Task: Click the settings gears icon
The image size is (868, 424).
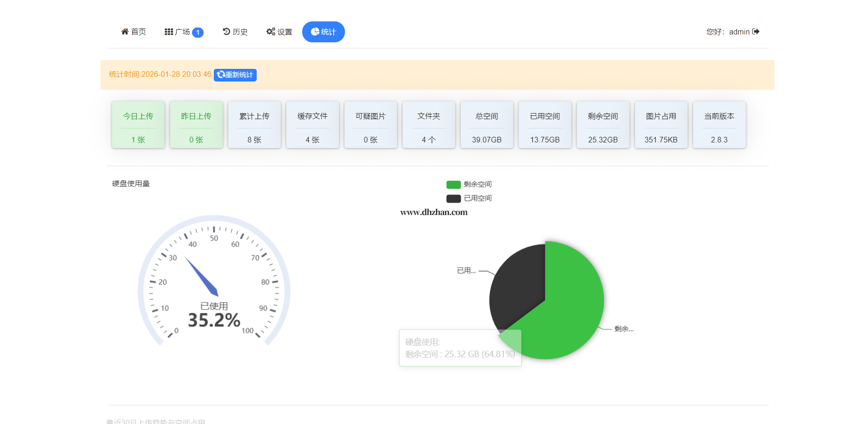Action: (271, 32)
